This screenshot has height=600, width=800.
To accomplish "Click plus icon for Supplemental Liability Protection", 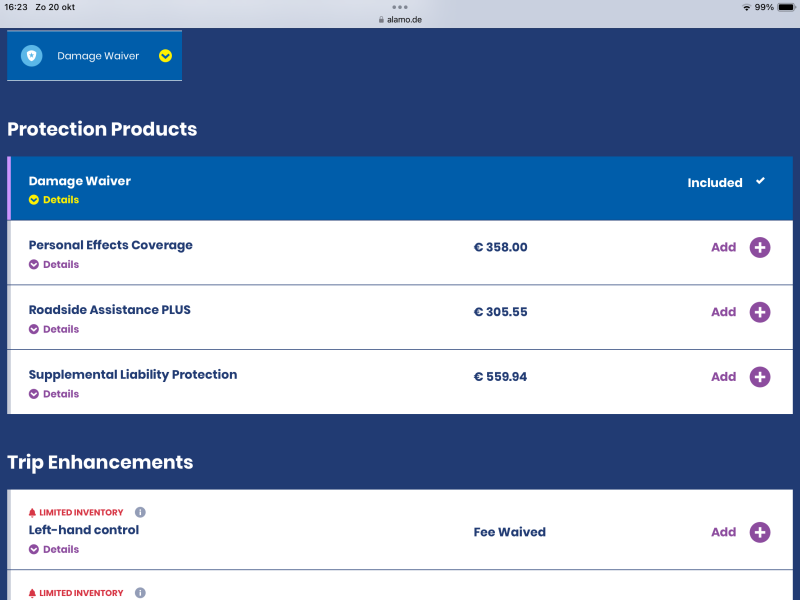I will tap(760, 377).
